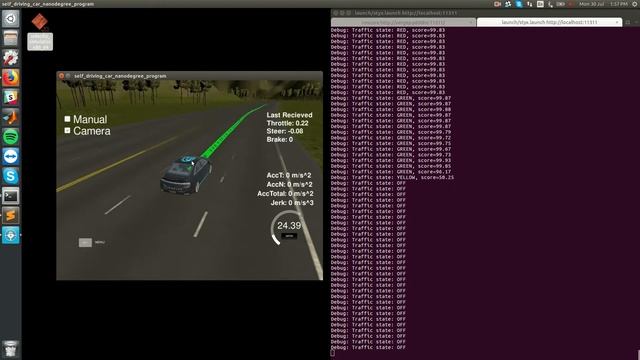Screen dimensions: 640x360
Task: Launch the MATLAB dock icon
Action: pos(11,117)
